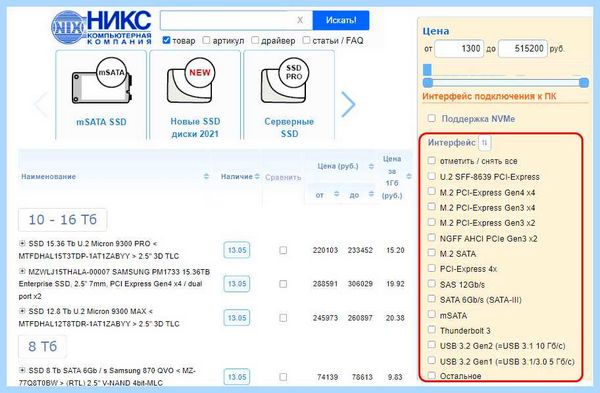Go to next categories with right chevron
This screenshot has height=393, width=600.
348,104
